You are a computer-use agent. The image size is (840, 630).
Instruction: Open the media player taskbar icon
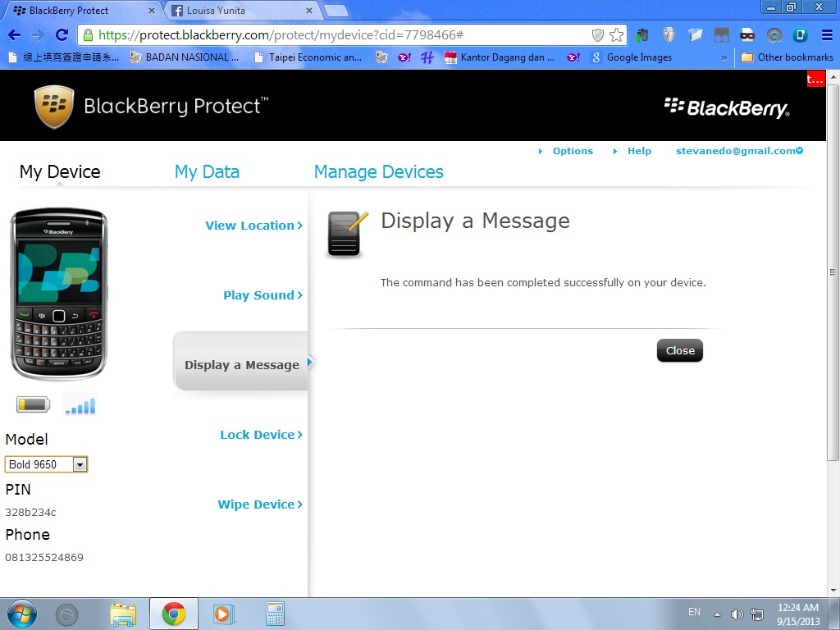click(224, 614)
